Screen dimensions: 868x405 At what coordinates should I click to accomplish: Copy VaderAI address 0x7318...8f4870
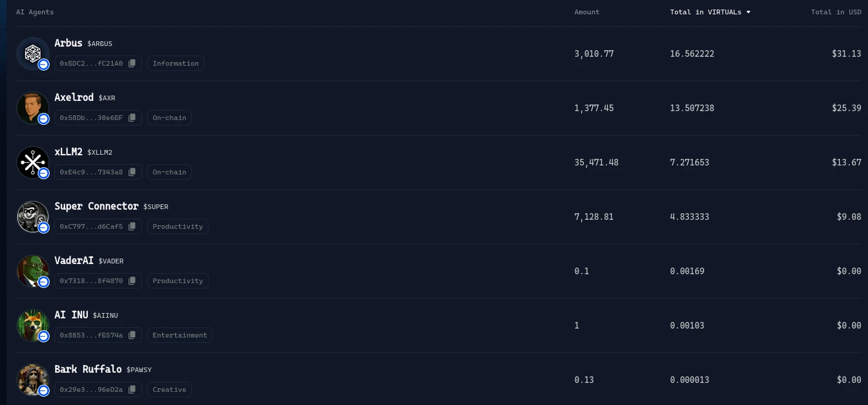pos(132,281)
